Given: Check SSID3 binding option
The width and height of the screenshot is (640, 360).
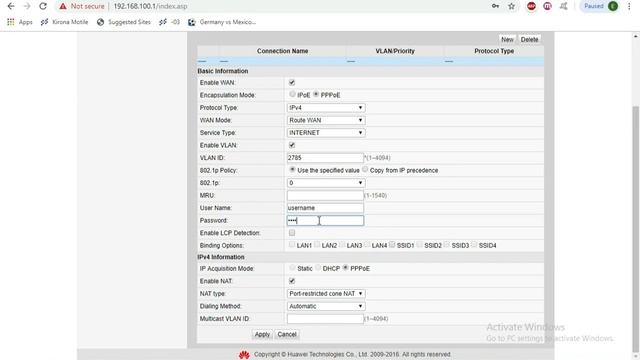Looking at the screenshot, I should (447, 244).
